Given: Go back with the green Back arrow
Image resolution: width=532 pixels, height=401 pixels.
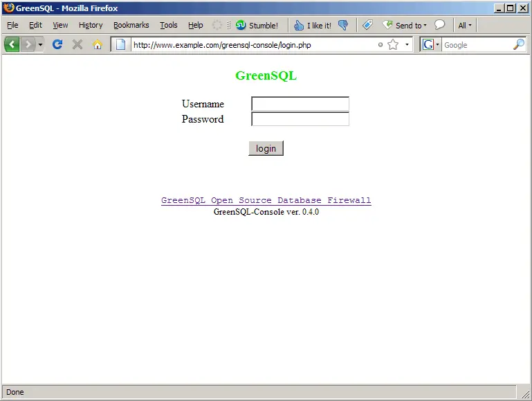Looking at the screenshot, I should pyautogui.click(x=12, y=44).
